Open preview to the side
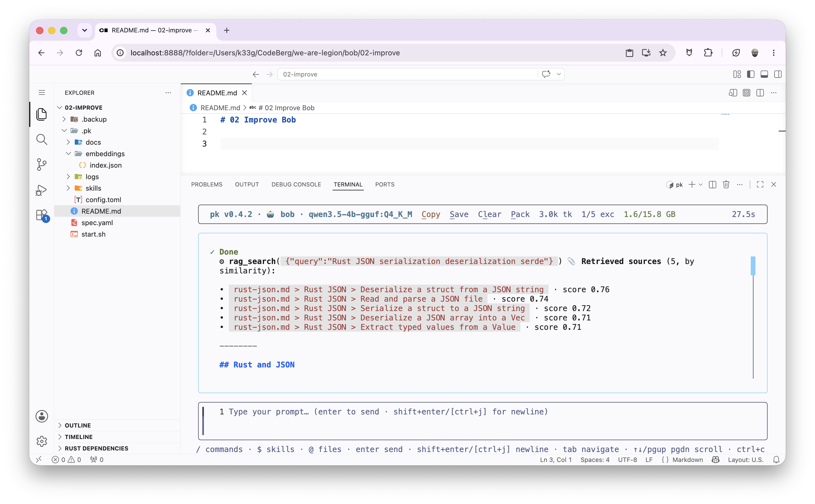Screen dimensions: 815x504 (x=733, y=93)
